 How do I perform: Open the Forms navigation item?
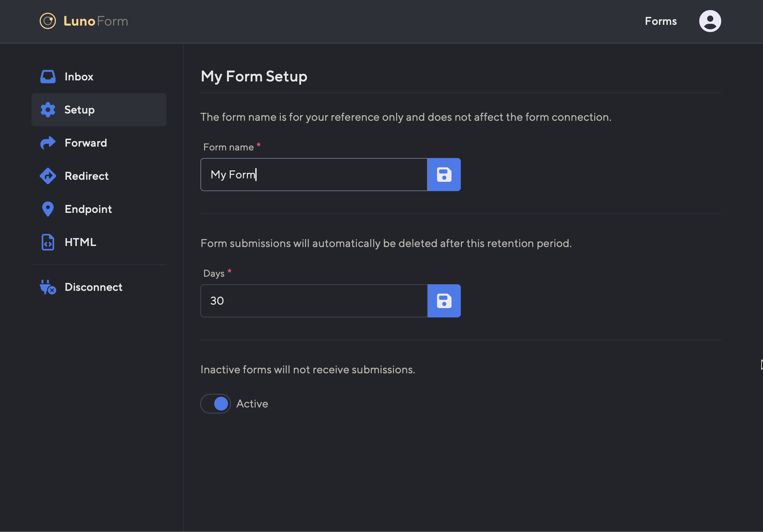pyautogui.click(x=661, y=21)
